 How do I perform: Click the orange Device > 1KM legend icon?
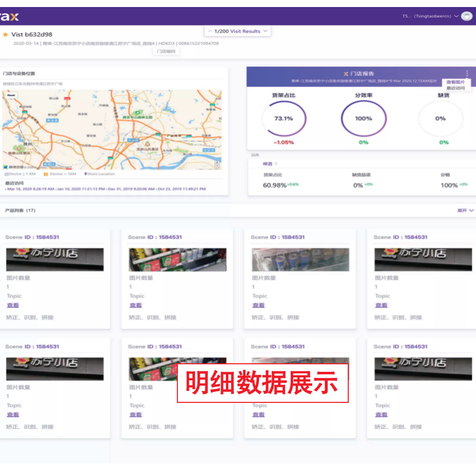[46, 174]
